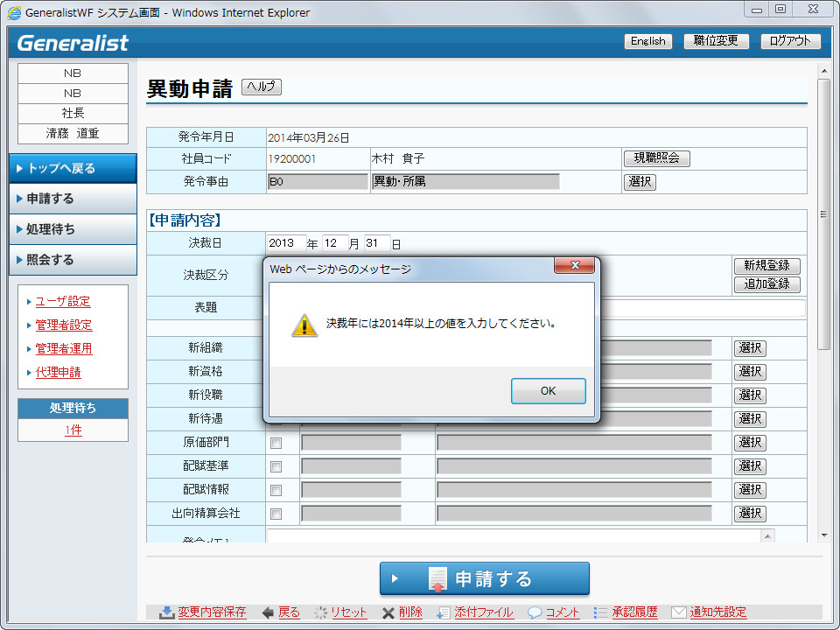Viewport: 840px width, 630px height.
Task: Check the 配賦基準 checkbox
Action: click(x=276, y=466)
